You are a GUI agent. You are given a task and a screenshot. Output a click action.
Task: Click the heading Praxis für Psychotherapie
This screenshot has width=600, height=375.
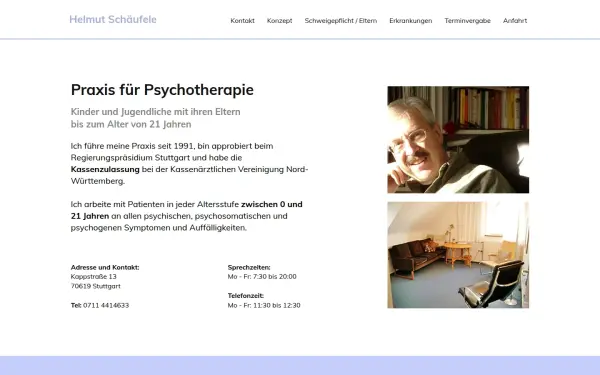pos(162,90)
